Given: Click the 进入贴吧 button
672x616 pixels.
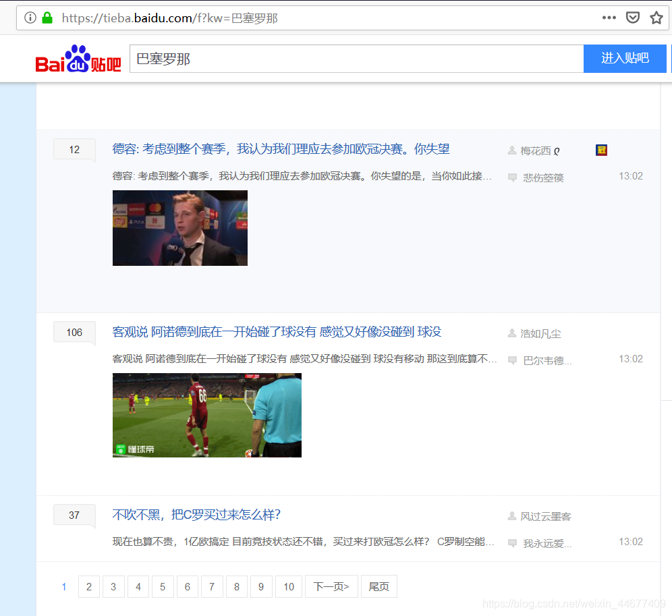Looking at the screenshot, I should tap(625, 59).
